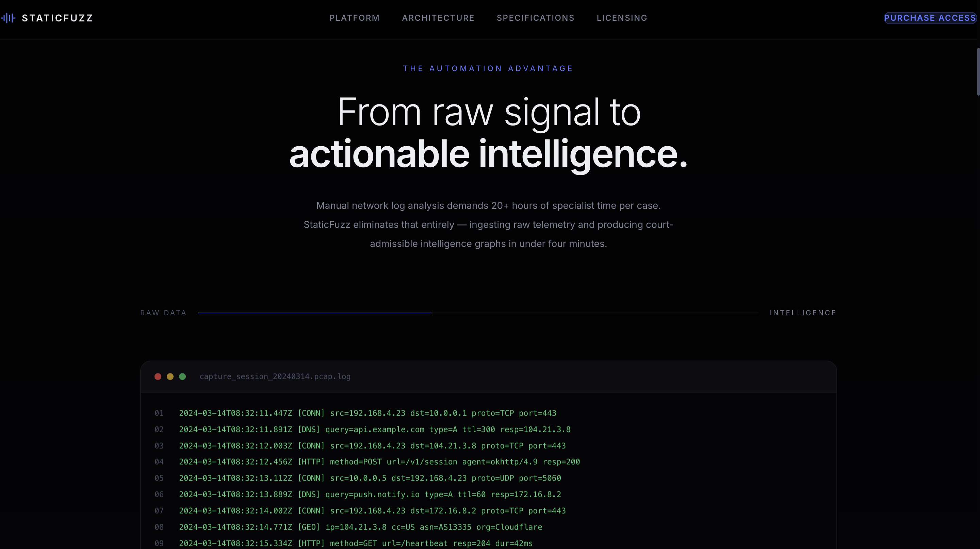Click log line 08 with org=Cloudflare

point(361,527)
